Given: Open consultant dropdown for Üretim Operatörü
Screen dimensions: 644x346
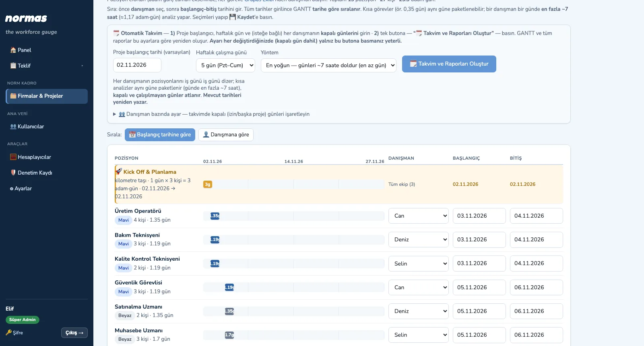Looking at the screenshot, I should coord(419,216).
